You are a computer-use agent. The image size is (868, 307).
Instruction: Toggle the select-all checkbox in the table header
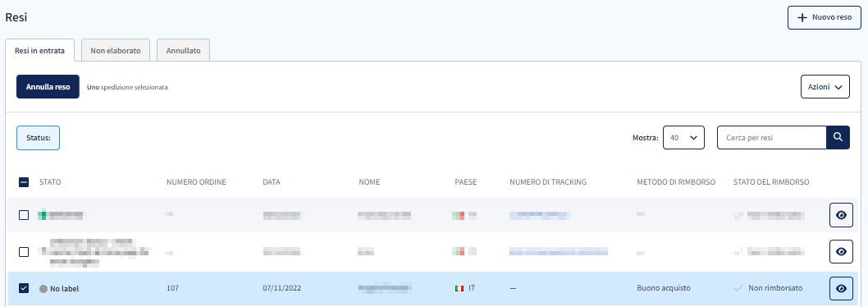[24, 181]
